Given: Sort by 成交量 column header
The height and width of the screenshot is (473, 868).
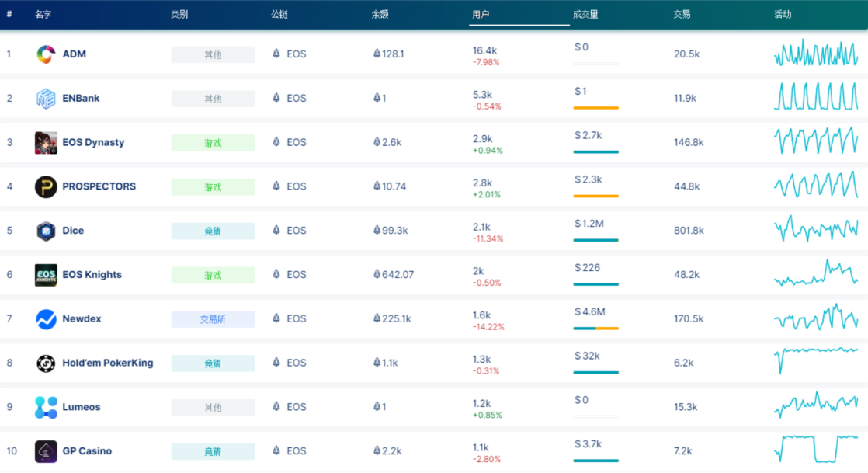Looking at the screenshot, I should pyautogui.click(x=585, y=15).
